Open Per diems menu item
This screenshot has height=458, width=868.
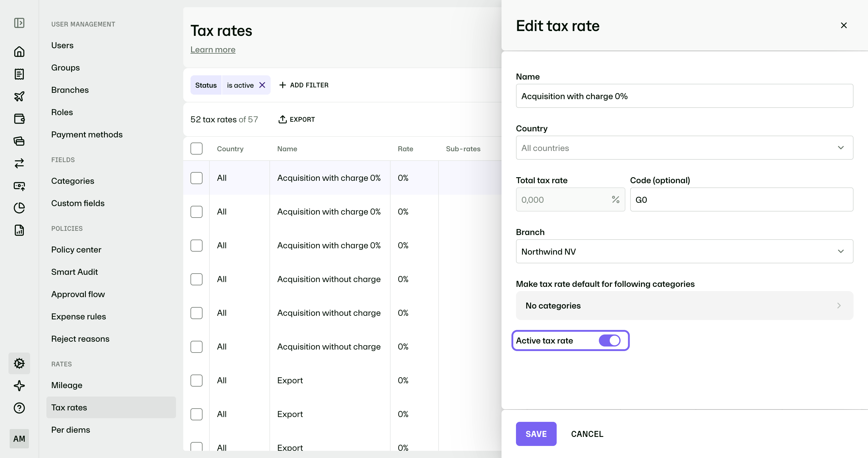(x=71, y=430)
